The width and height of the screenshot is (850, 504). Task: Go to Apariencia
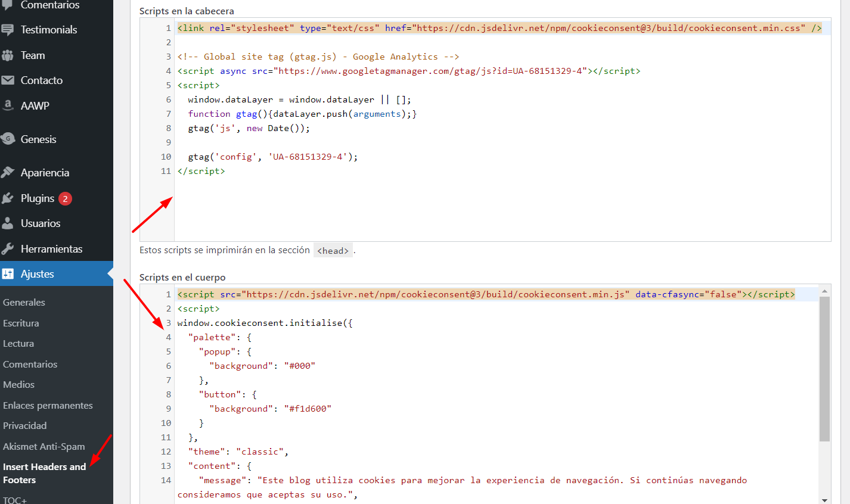tap(45, 173)
